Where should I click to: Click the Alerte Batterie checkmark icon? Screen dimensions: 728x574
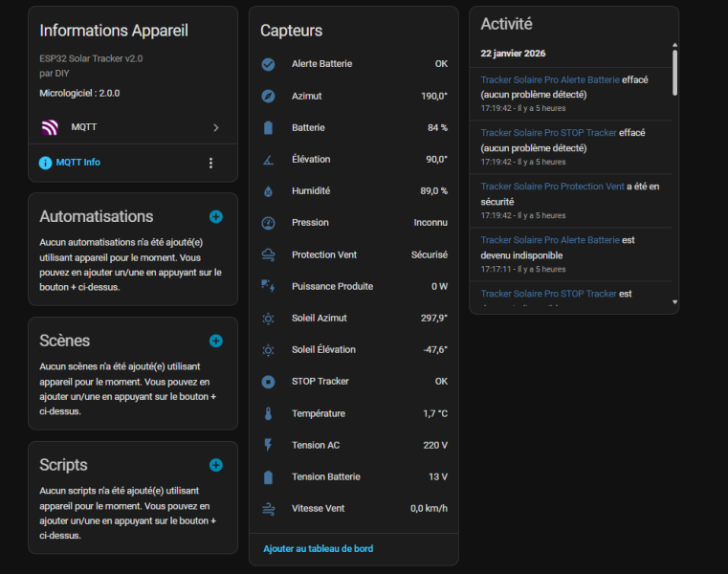pyautogui.click(x=268, y=64)
